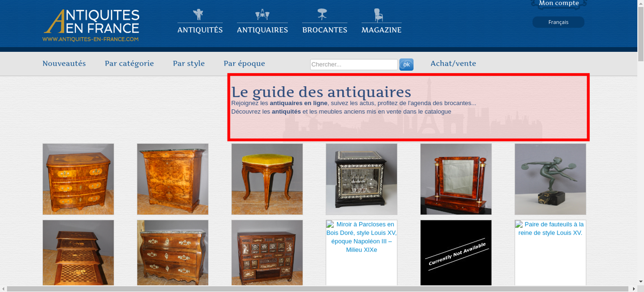Open the Français language selector
The width and height of the screenshot is (644, 292).
[558, 22]
